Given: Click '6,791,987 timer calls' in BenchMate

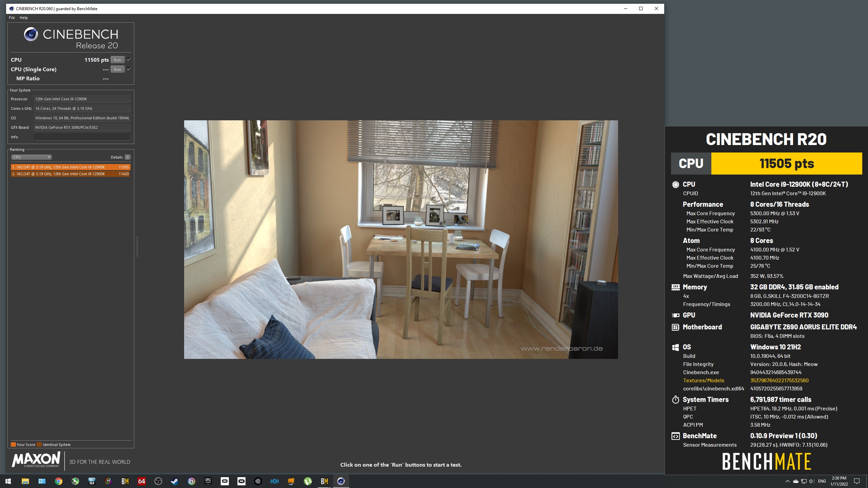Looking at the screenshot, I should click(781, 400).
